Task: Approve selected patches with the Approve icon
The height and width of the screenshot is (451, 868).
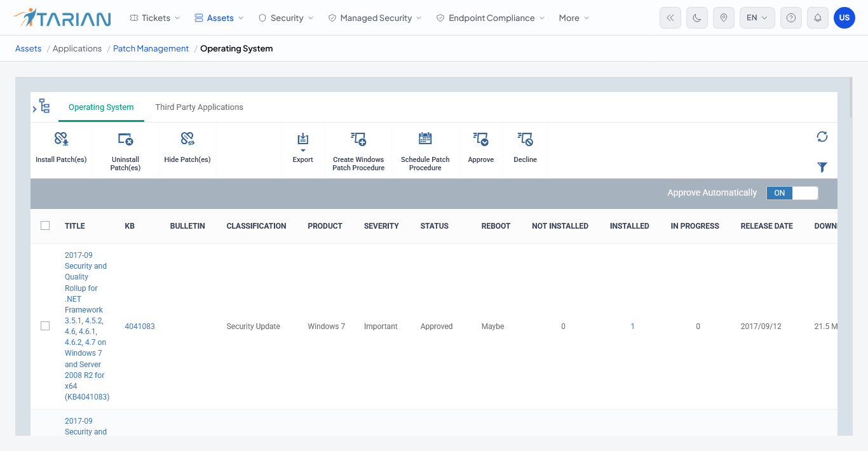Action: 480,138
